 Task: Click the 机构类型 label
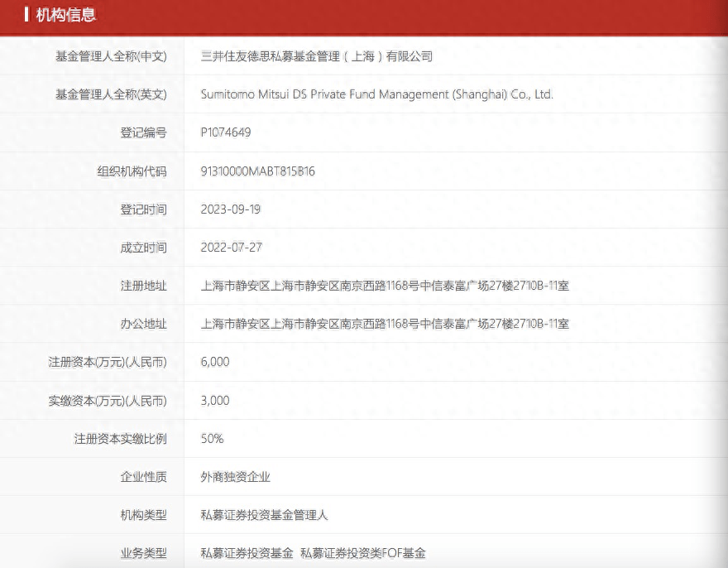(x=143, y=515)
